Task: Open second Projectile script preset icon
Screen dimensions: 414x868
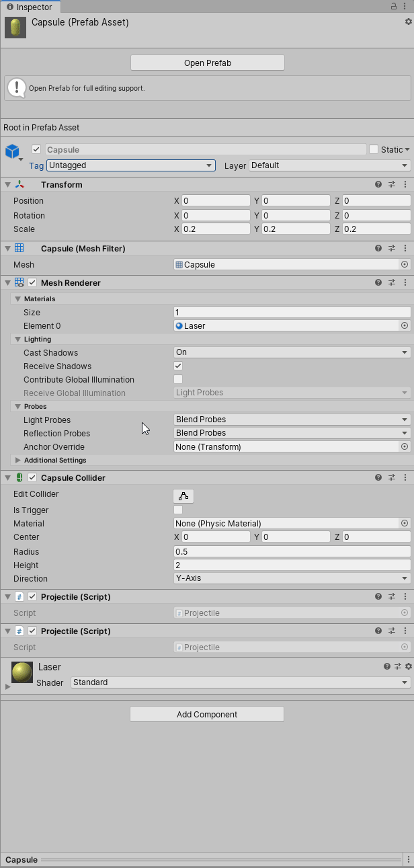Action: 392,631
